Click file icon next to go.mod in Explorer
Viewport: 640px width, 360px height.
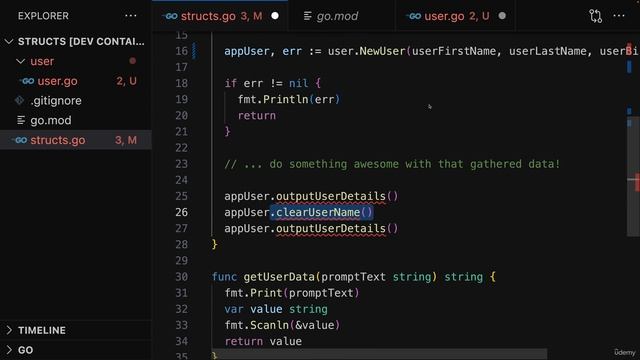[21, 120]
